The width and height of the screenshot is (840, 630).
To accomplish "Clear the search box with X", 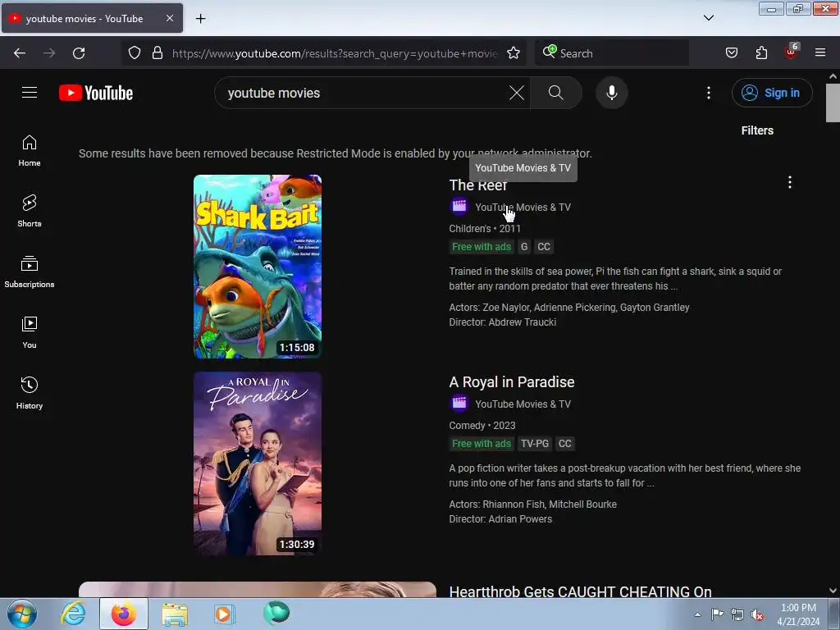I will [x=517, y=93].
